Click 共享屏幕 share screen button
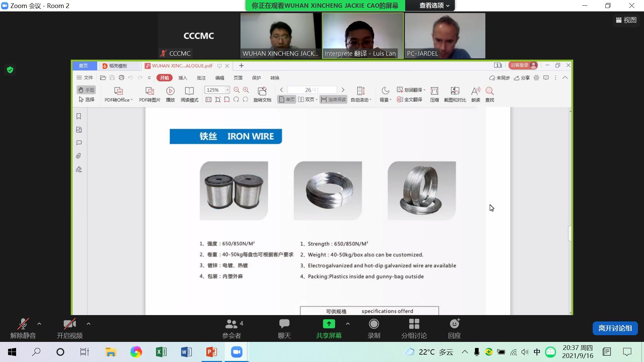The image size is (644, 362). click(x=329, y=329)
